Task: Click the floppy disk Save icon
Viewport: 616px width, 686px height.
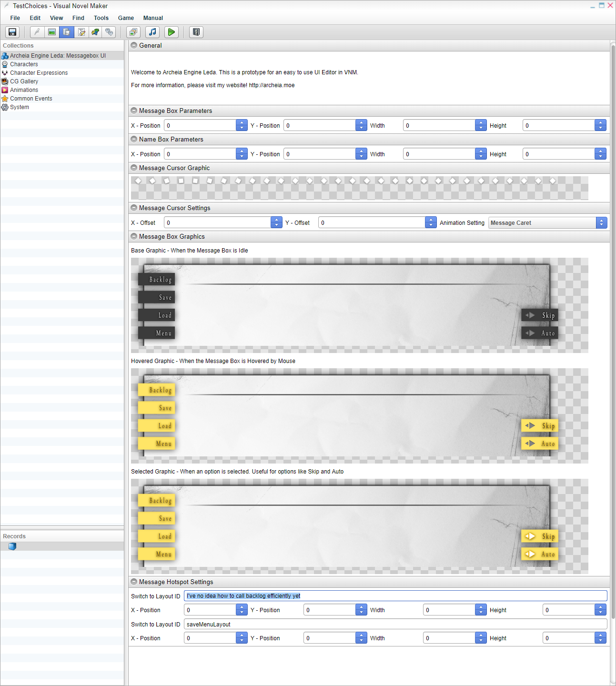Action: tap(12, 32)
